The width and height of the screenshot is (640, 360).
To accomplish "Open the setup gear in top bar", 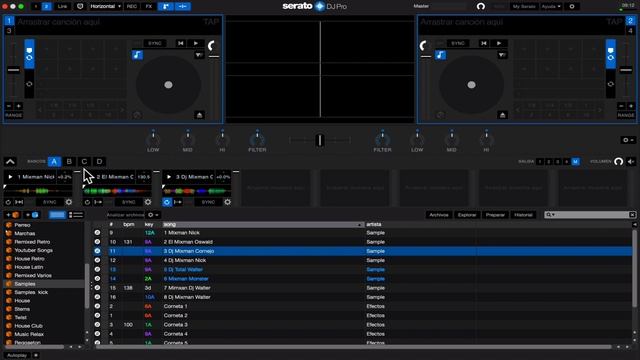I will (x=572, y=7).
